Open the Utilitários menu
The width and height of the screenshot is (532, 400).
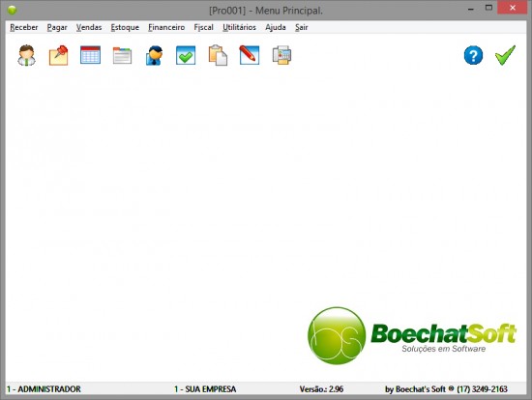click(x=239, y=27)
